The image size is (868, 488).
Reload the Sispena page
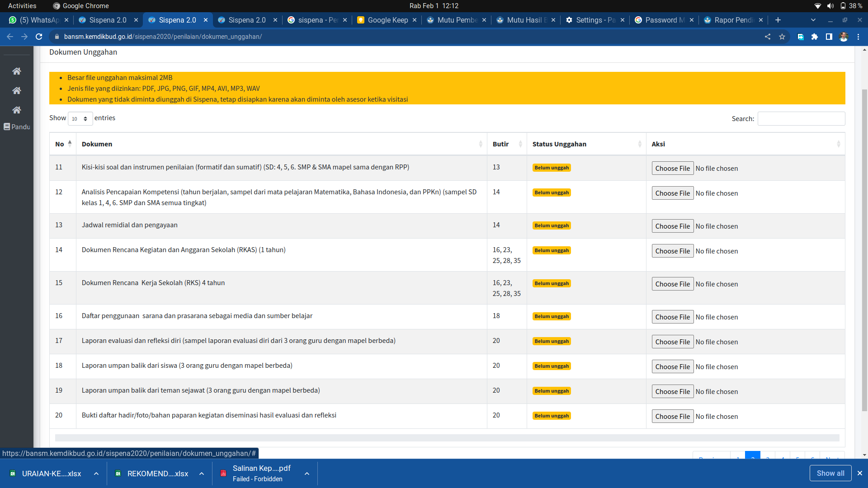[39, 37]
